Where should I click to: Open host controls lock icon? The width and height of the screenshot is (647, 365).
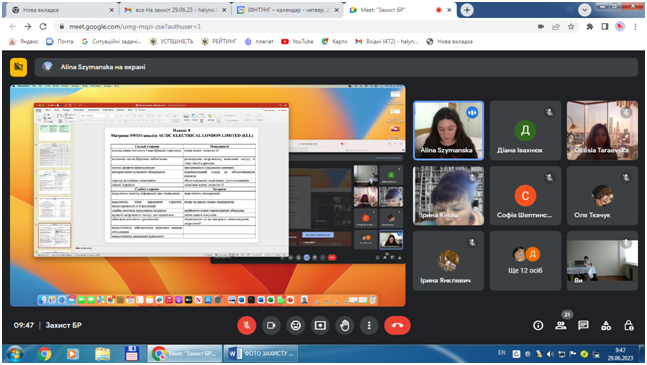(x=628, y=325)
